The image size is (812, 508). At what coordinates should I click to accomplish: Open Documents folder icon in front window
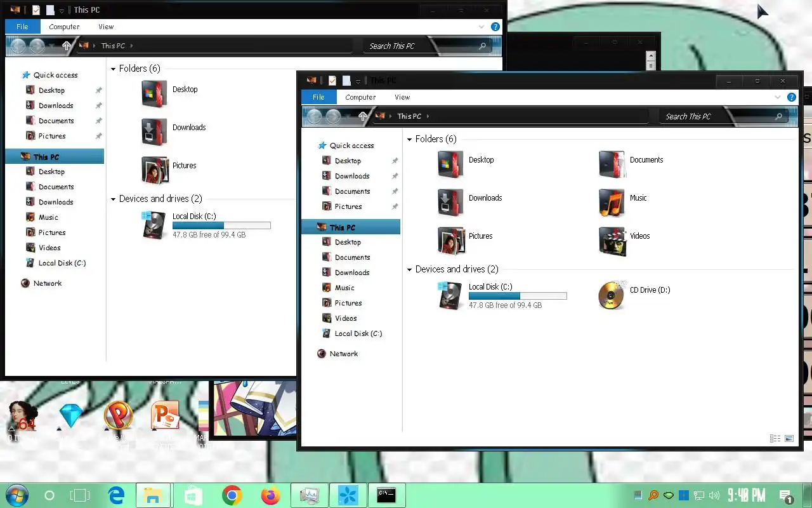coord(612,164)
